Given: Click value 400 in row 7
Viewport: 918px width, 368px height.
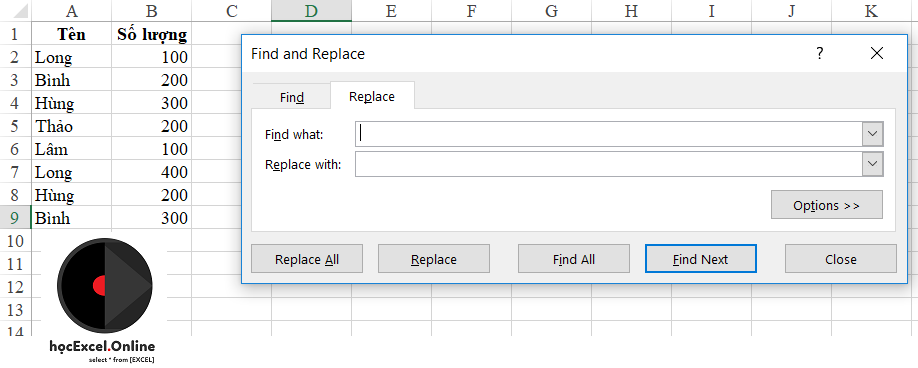Looking at the screenshot, I should [x=152, y=172].
